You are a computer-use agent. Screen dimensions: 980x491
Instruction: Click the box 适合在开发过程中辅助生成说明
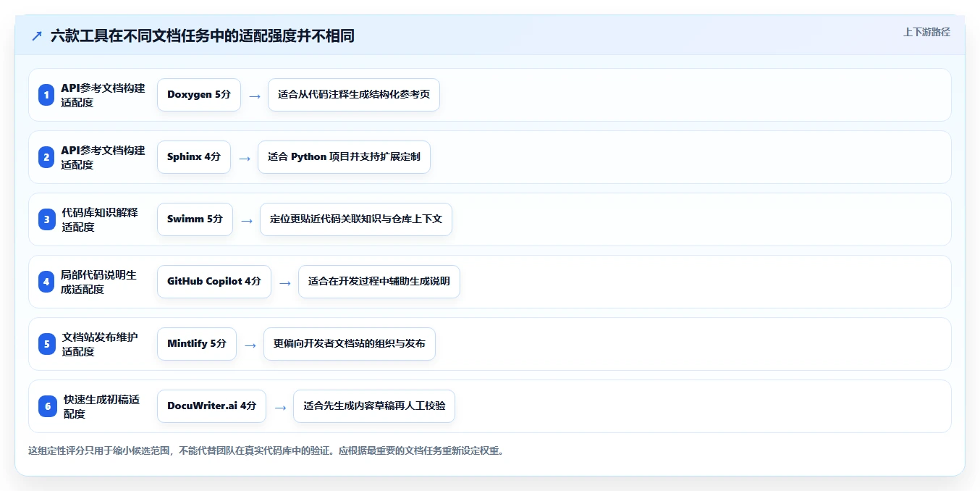pyautogui.click(x=379, y=282)
